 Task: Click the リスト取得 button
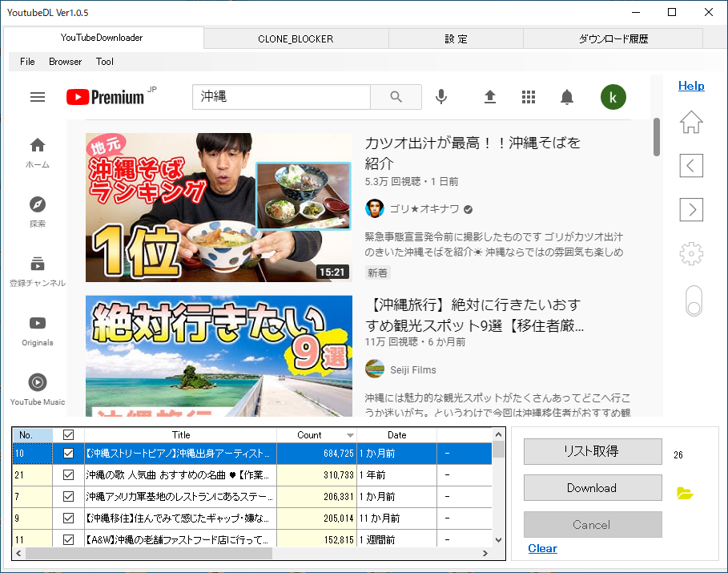click(593, 451)
